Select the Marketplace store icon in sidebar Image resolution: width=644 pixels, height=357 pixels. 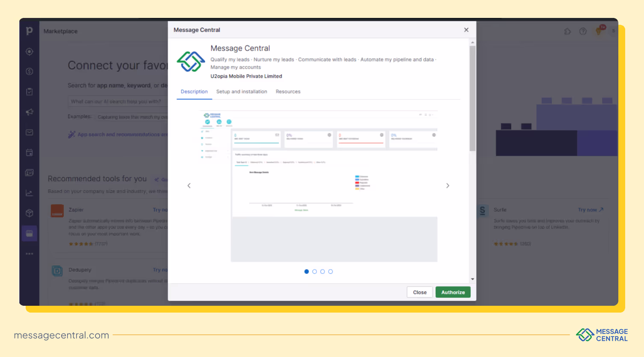pos(29,233)
